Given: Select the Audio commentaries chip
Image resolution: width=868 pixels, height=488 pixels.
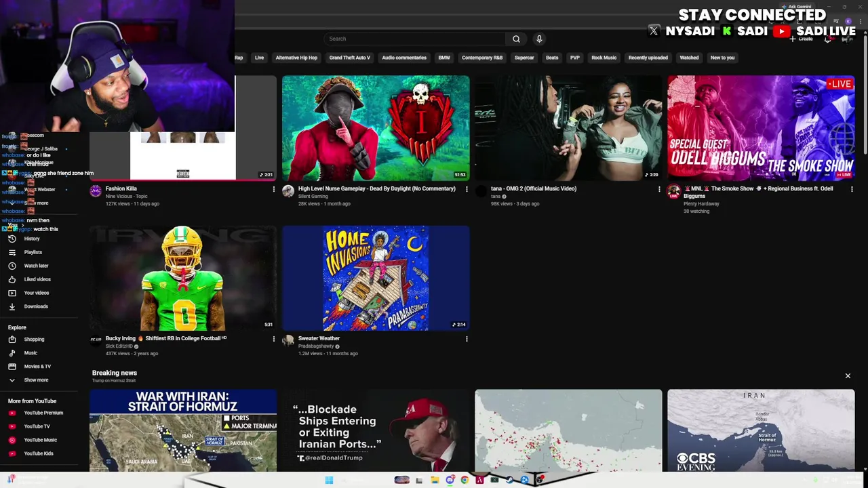Looking at the screenshot, I should click(404, 58).
